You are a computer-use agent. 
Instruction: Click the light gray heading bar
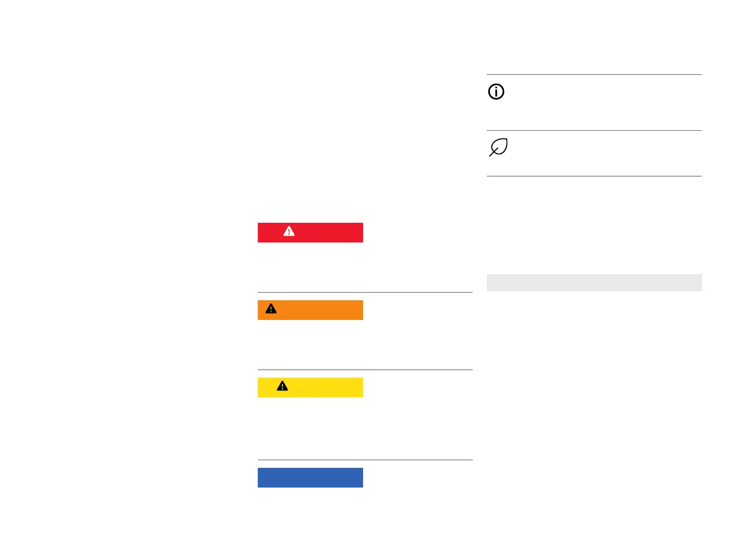tap(594, 282)
